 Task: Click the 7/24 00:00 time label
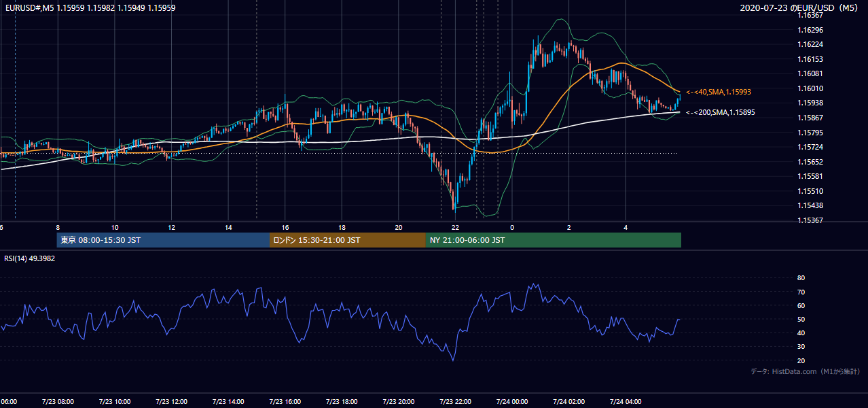point(512,401)
